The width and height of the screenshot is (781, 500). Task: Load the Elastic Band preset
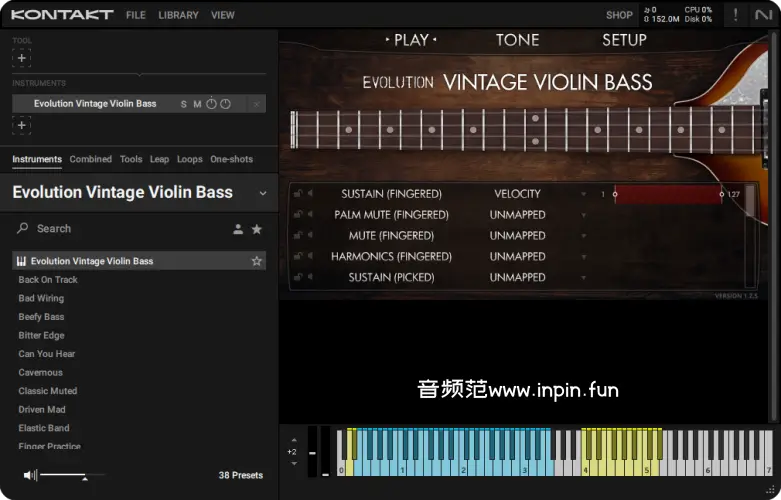(44, 428)
